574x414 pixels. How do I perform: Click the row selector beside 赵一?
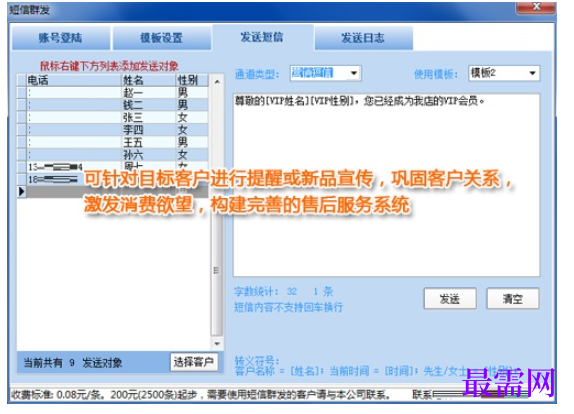pos(22,93)
